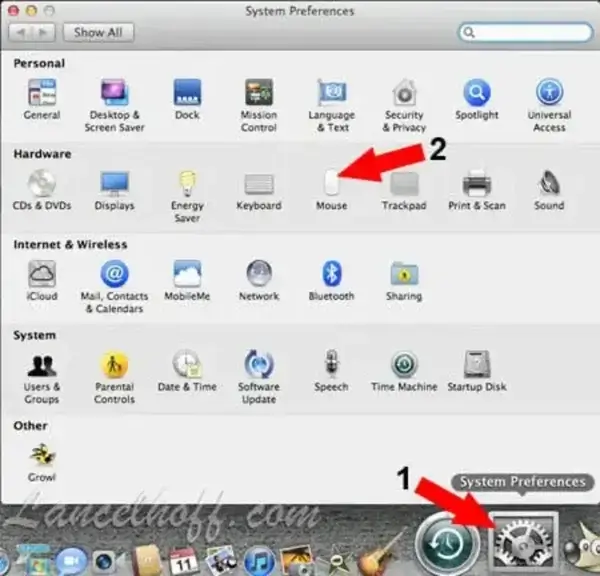Go back with the left arrow button

pyautogui.click(x=20, y=33)
